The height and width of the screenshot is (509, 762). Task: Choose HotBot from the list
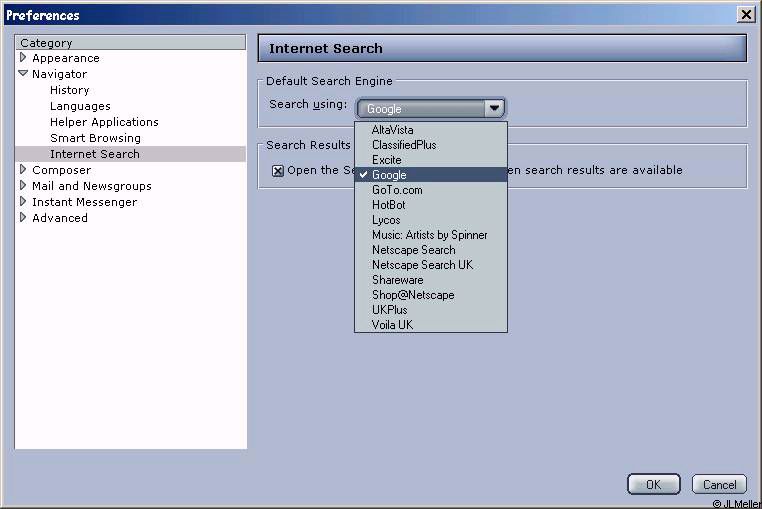(431, 205)
